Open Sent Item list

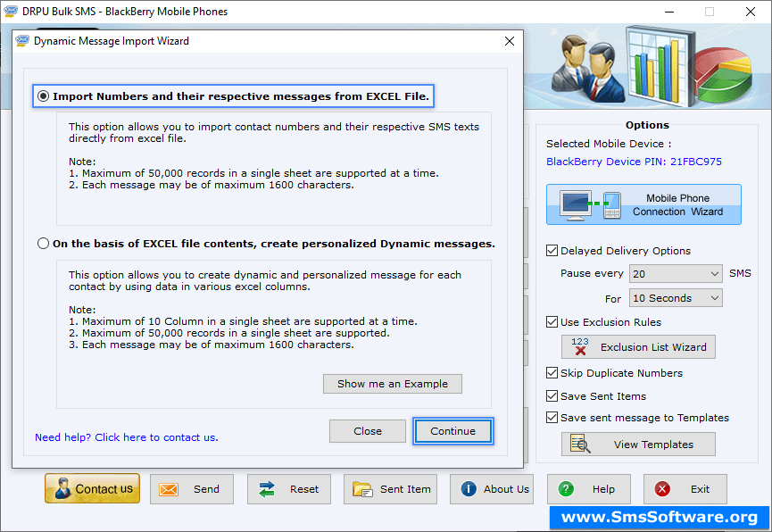click(390, 489)
